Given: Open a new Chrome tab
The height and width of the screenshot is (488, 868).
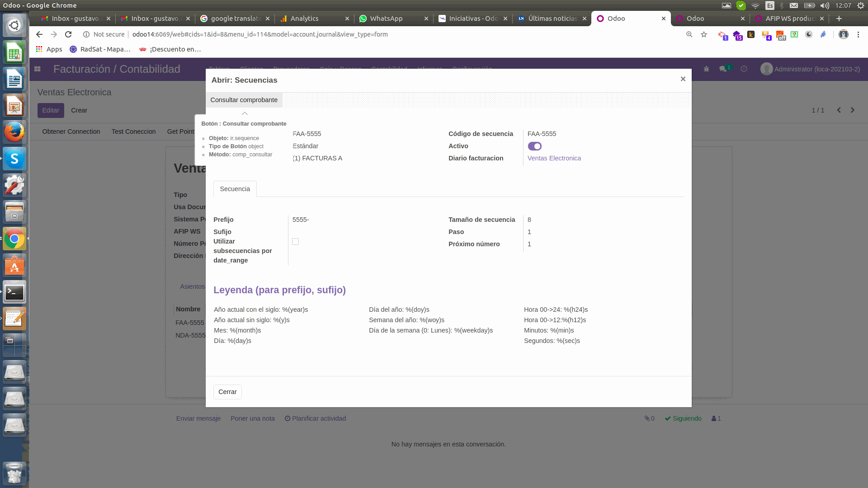Looking at the screenshot, I should pos(839,19).
